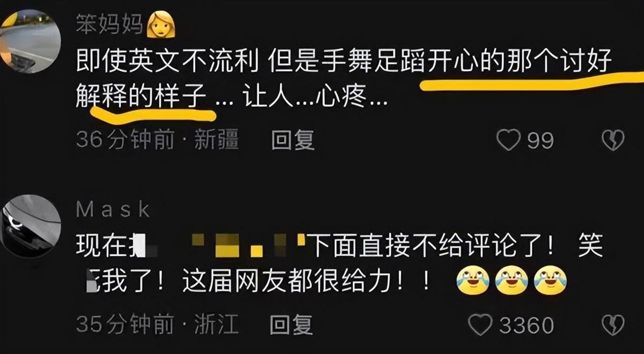This screenshot has height=354, width=644.
Task: Tap the first laughing-crying emoji
Action: (473, 281)
